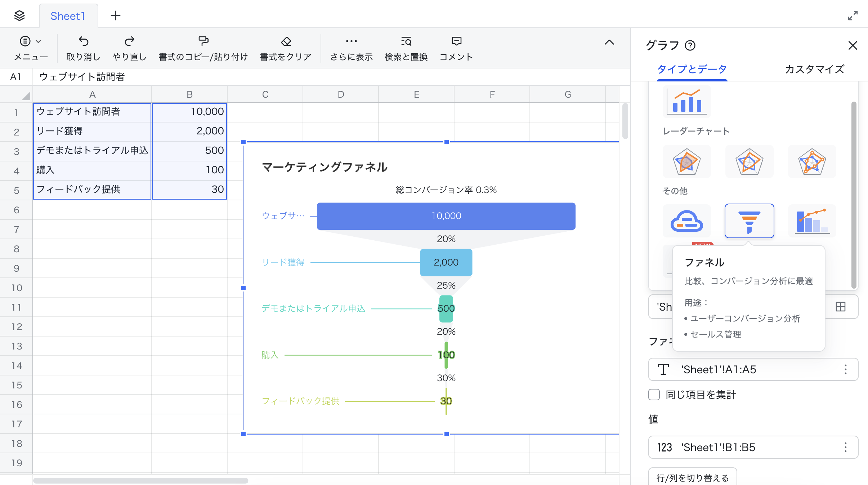Choose the word cloud chart icon

coord(686,221)
